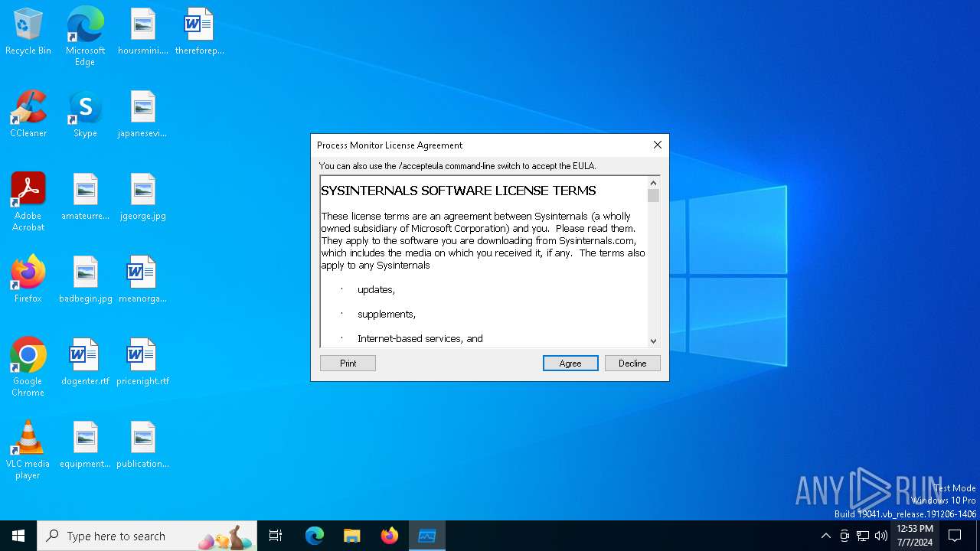Print the license agreement
This screenshot has width=980, height=551.
pos(348,363)
